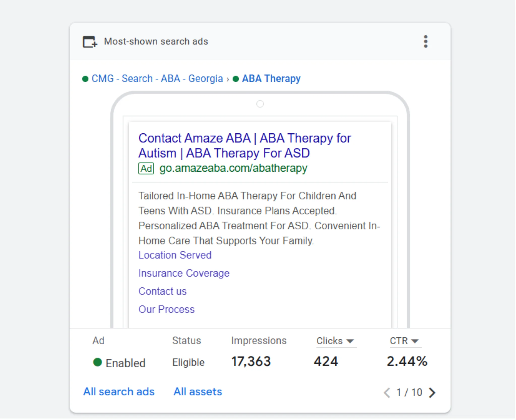Click the ad description text
This screenshot has height=420, width=516.
(259, 218)
